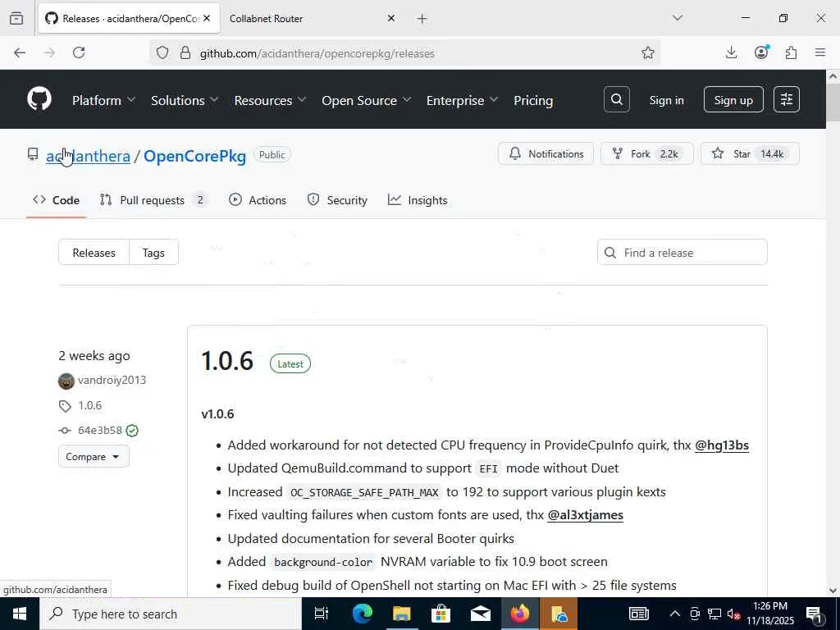This screenshot has width=840, height=630.
Task: Open the Pull requests tab
Action: (x=153, y=200)
